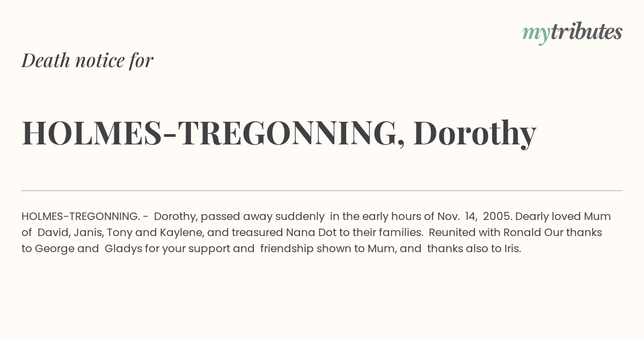Click the 'HOLMES-TREGONNING. -' text in the notice body
The image size is (644, 338).
(85, 217)
